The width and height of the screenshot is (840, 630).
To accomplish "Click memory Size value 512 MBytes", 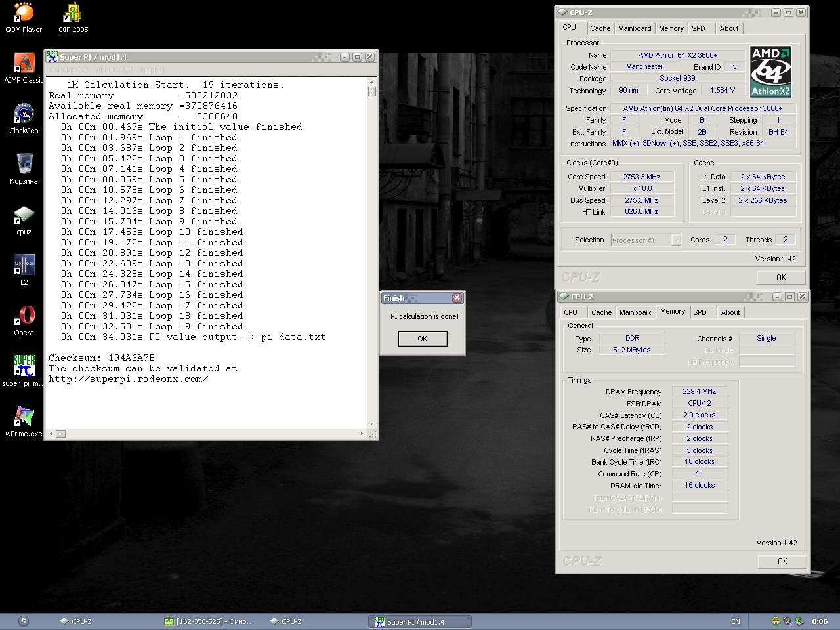I will 632,350.
